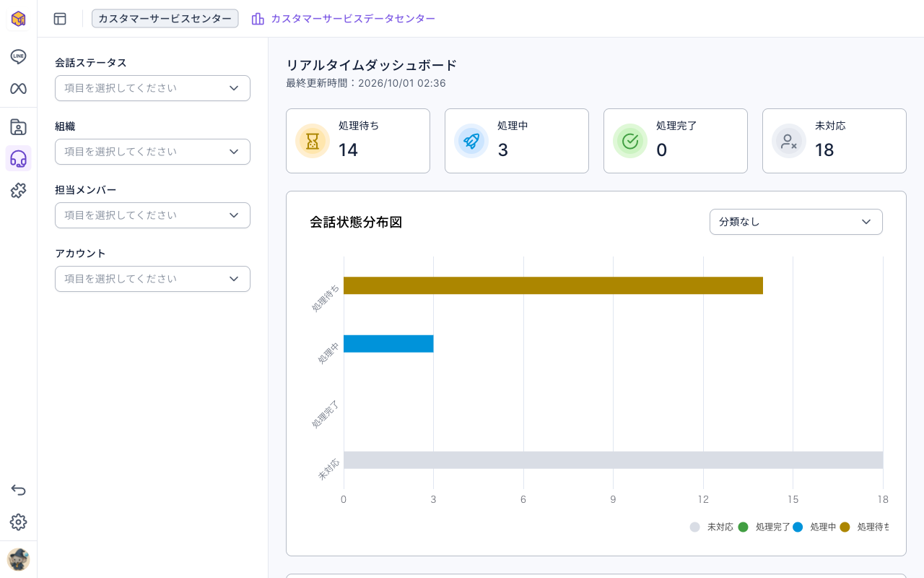Open the 組織 dropdown

(x=152, y=152)
